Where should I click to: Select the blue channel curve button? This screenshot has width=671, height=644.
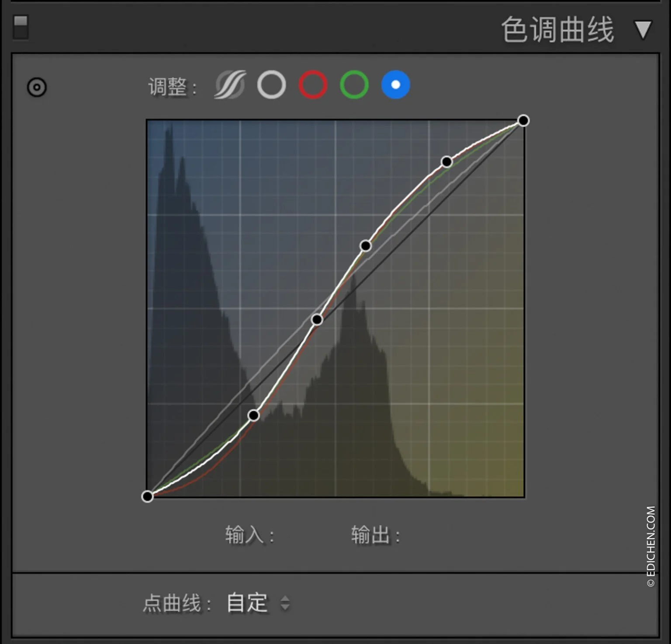click(394, 84)
